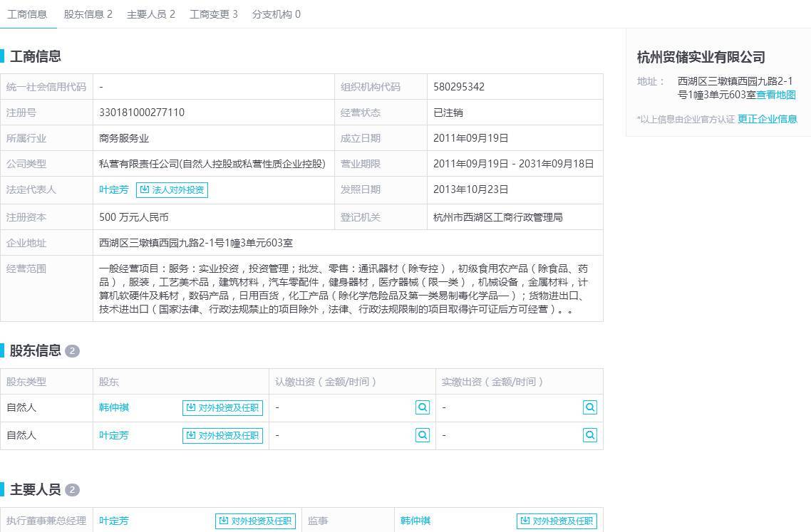811x532 pixels.
Task: Open legal representative 叶定芳 name link
Action: click(x=114, y=189)
